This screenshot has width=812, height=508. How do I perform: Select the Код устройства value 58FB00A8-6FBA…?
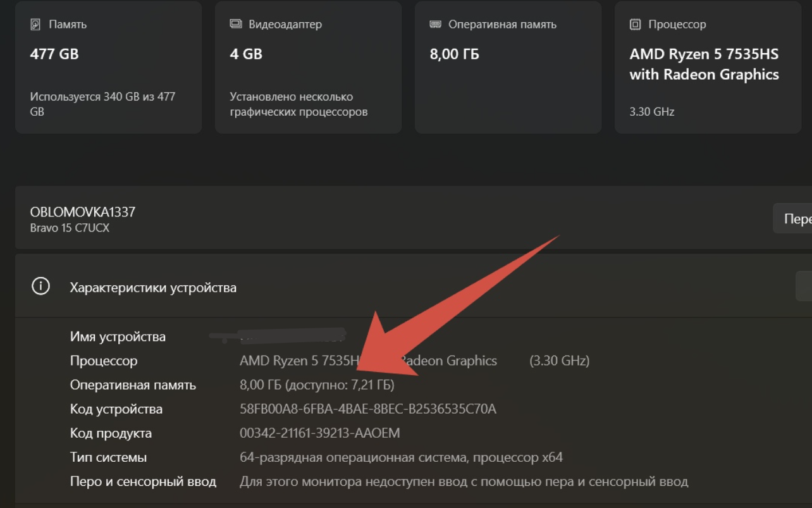pos(367,409)
